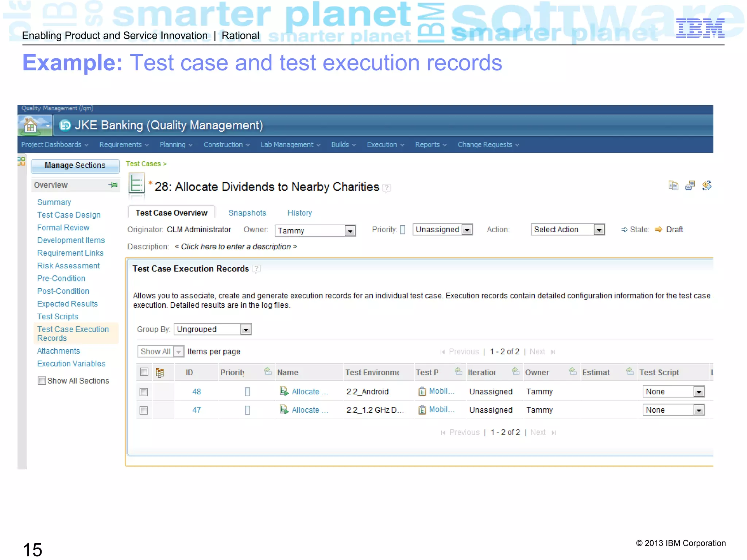
Task: Check the box for execution record 48
Action: point(144,392)
